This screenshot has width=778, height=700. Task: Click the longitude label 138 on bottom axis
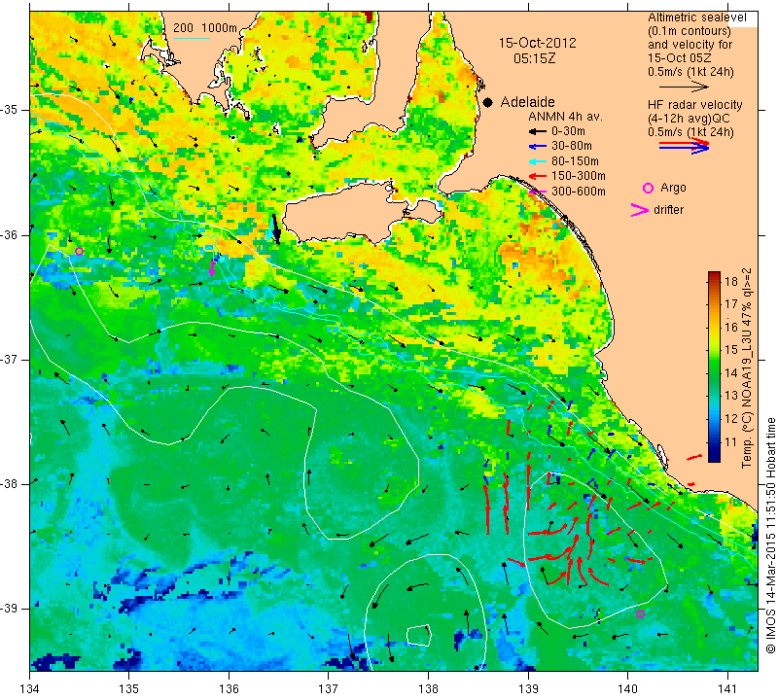click(x=428, y=688)
